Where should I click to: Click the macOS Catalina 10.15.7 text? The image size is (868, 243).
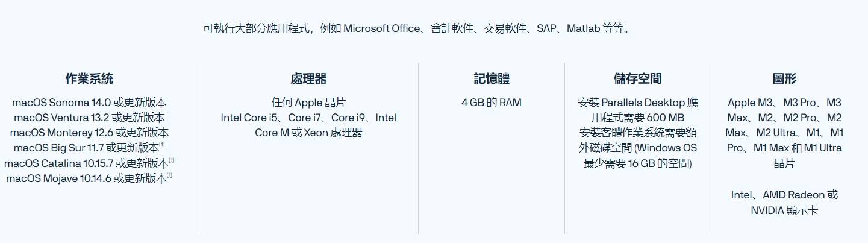click(86, 163)
